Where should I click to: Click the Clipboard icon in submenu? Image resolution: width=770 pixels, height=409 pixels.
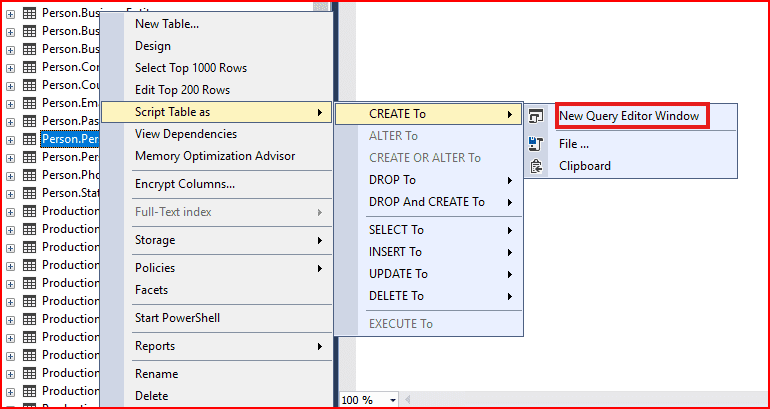[x=536, y=167]
